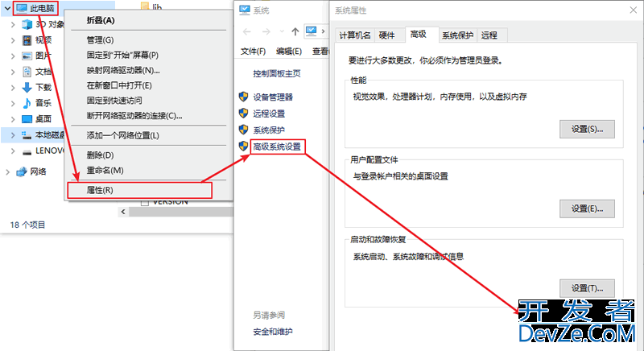The height and width of the screenshot is (351, 644).
Task: Click the Downloads arrow icon
Action: point(27,87)
